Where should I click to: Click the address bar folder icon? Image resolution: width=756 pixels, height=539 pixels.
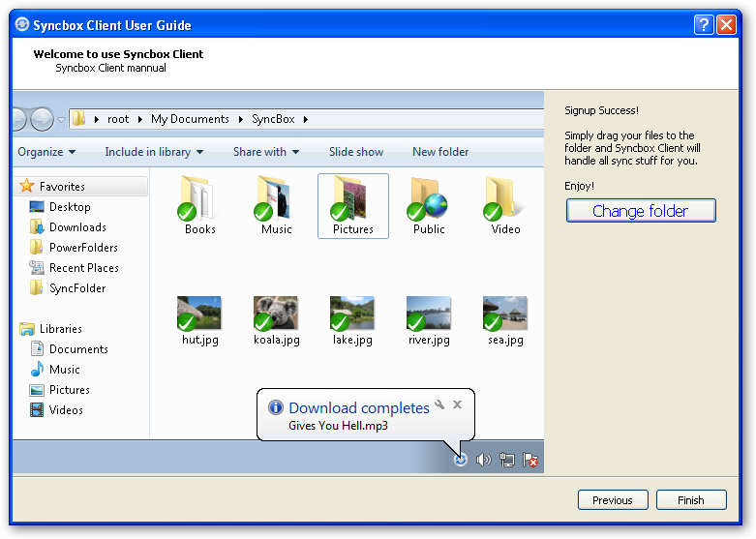tap(79, 118)
